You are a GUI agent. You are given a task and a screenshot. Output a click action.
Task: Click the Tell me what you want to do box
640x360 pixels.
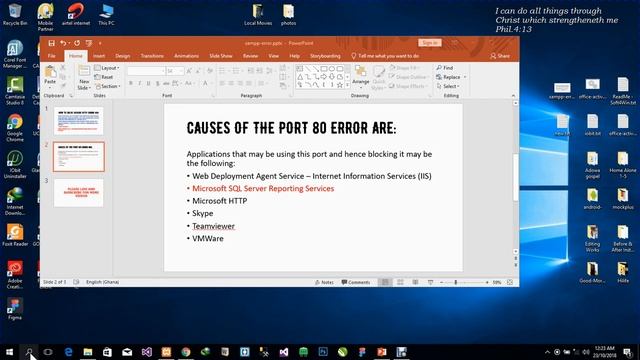pyautogui.click(x=385, y=56)
